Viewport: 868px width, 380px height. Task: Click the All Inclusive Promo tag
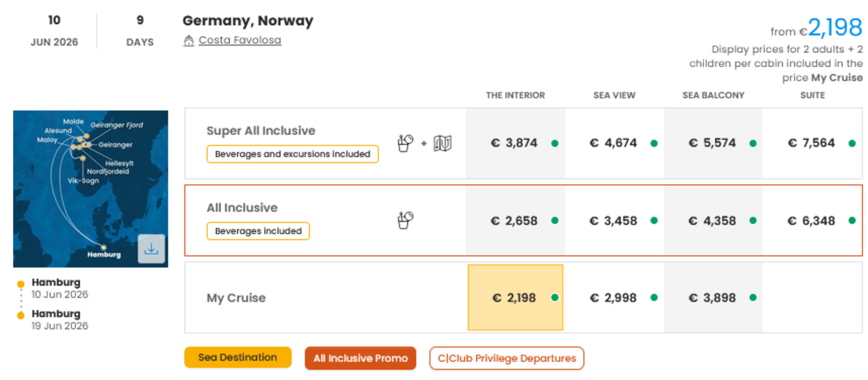coord(360,358)
